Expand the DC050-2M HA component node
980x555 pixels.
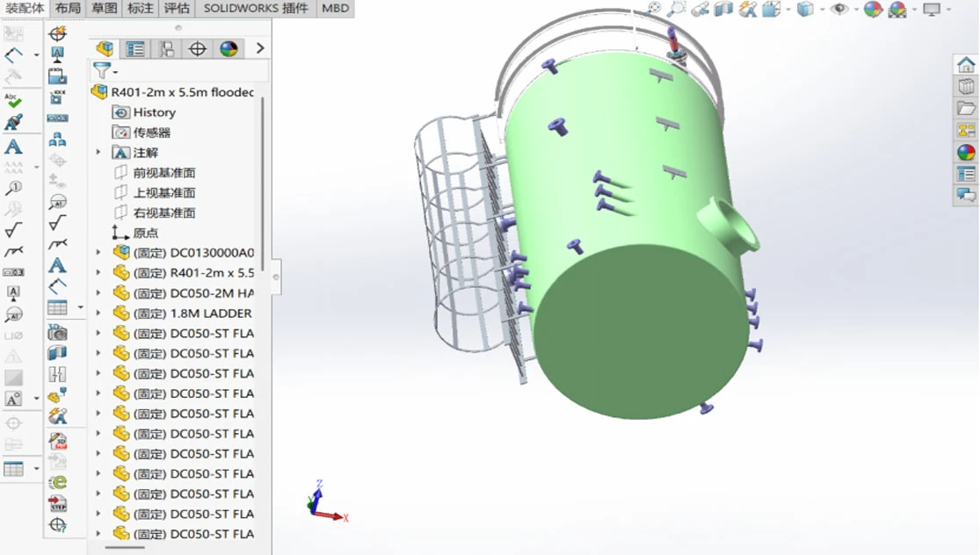click(x=98, y=292)
